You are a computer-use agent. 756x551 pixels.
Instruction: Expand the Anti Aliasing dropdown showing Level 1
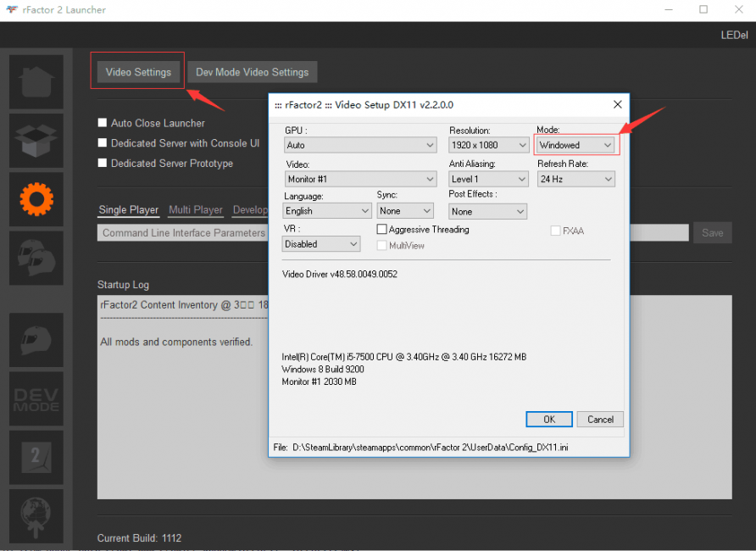[x=488, y=179]
